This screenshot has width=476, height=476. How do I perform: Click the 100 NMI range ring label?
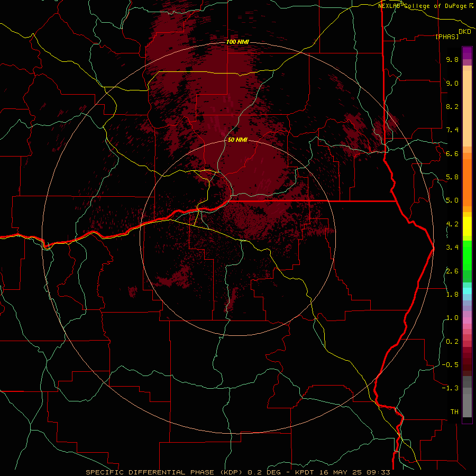237,42
